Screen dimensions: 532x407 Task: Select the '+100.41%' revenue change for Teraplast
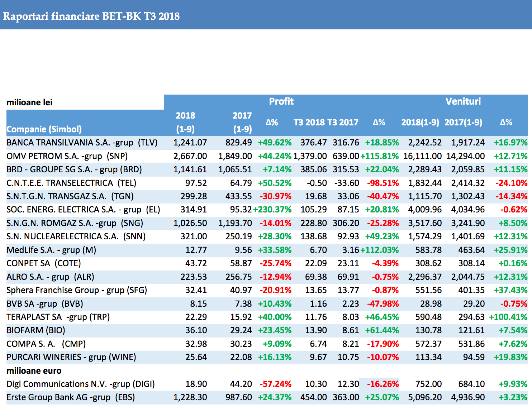click(508, 317)
